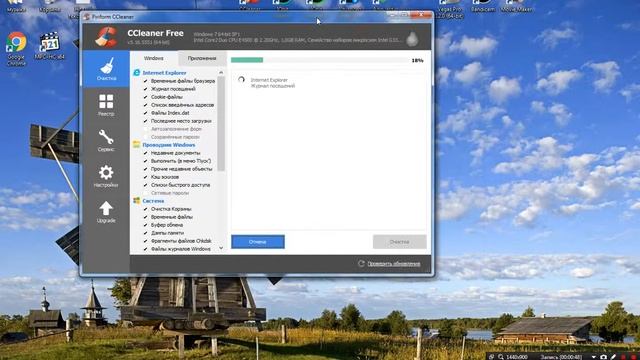640x360 pixels.
Task: Open MPC-HC x64 desktop shortcut
Action: pyautogui.click(x=49, y=46)
